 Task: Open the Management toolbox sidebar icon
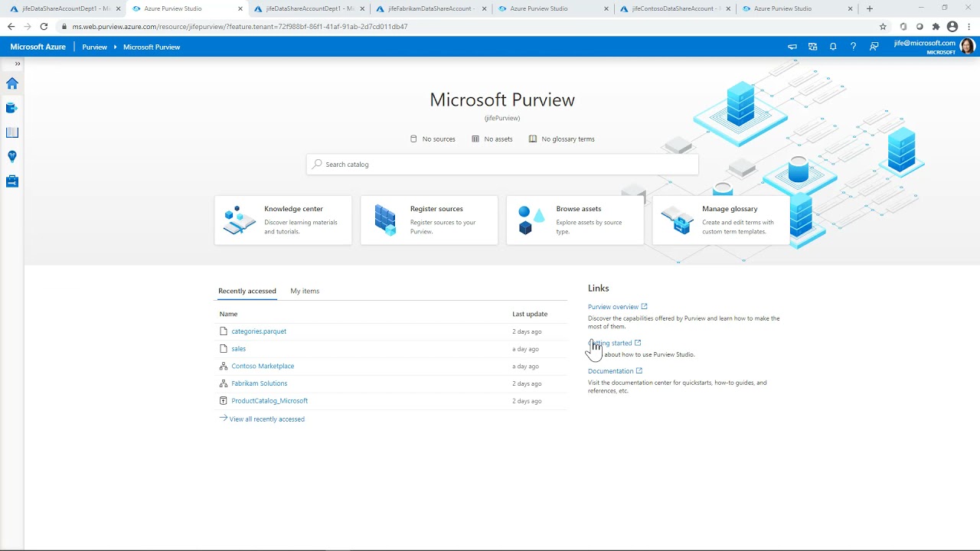[x=12, y=181]
